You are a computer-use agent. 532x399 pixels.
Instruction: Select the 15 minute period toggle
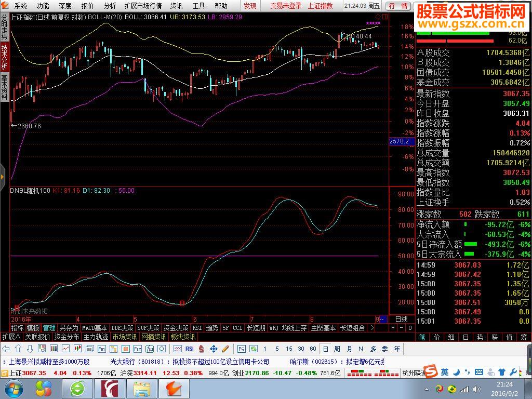tap(289, 349)
